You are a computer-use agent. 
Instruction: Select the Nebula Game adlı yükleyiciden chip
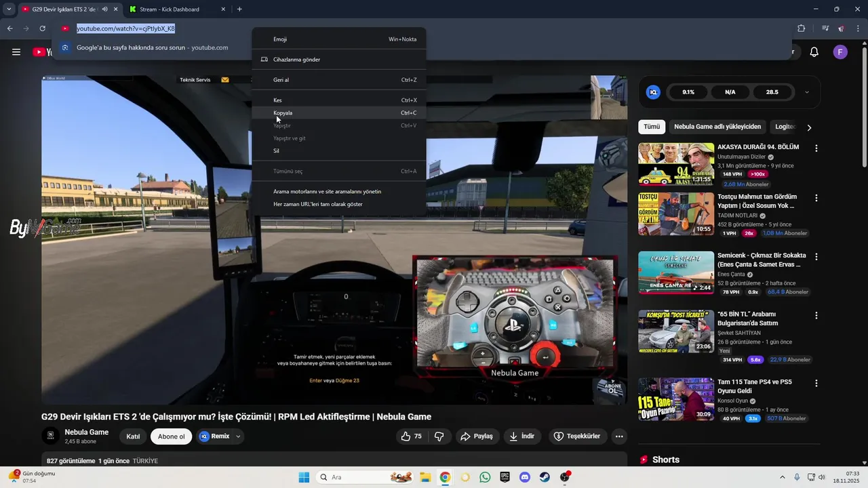pos(717,127)
